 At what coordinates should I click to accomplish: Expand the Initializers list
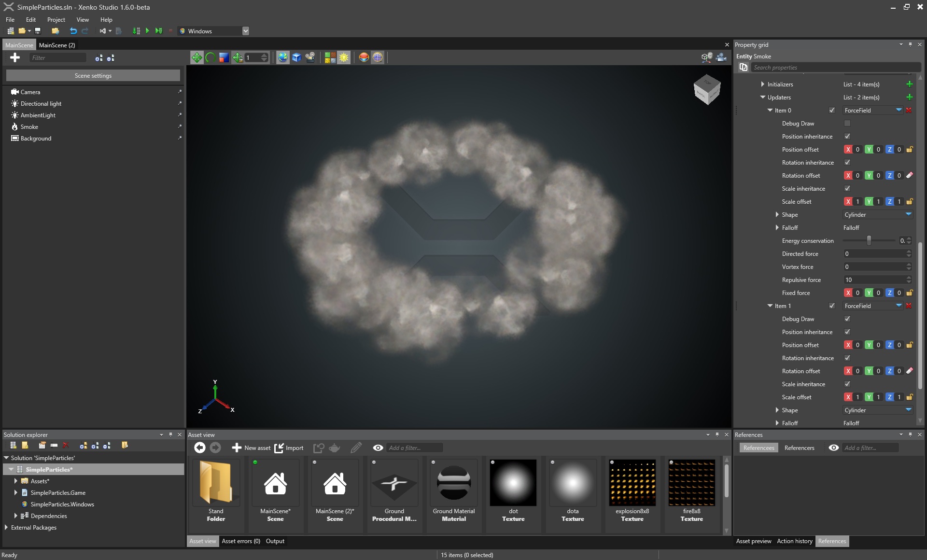[762, 84]
